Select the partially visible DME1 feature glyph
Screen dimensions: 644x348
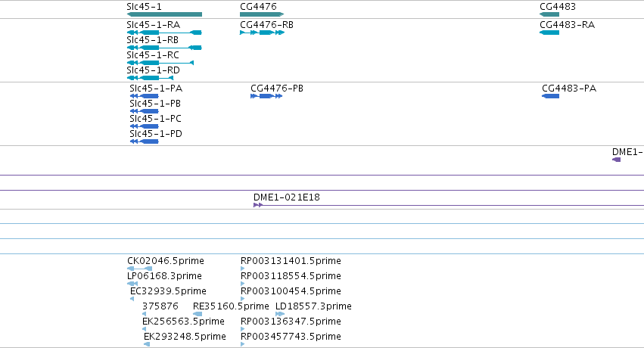tap(617, 160)
